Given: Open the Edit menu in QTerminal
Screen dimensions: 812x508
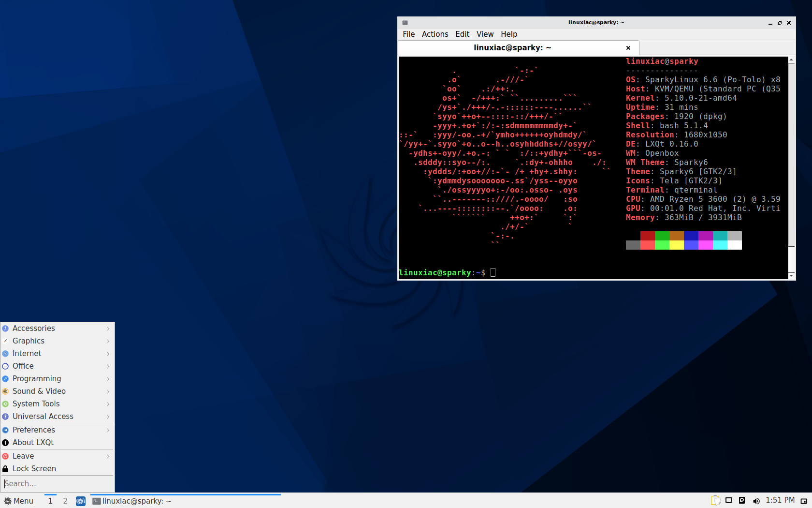Looking at the screenshot, I should [x=462, y=34].
